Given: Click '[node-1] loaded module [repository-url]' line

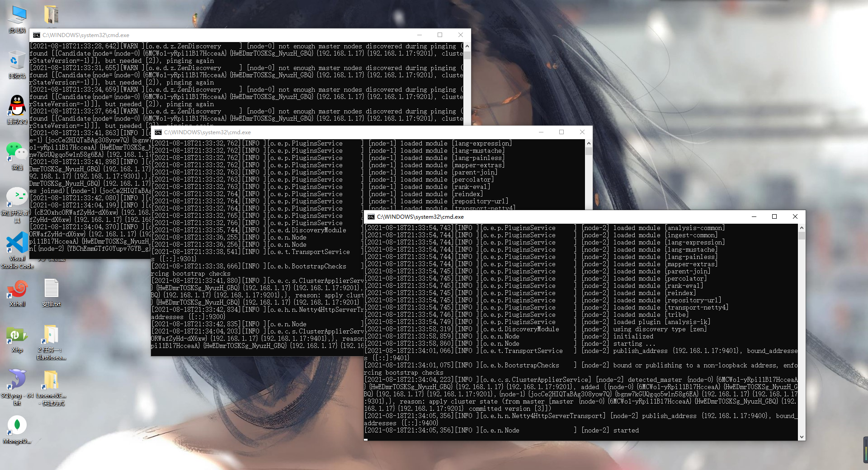Looking at the screenshot, I should pyautogui.click(x=330, y=202).
